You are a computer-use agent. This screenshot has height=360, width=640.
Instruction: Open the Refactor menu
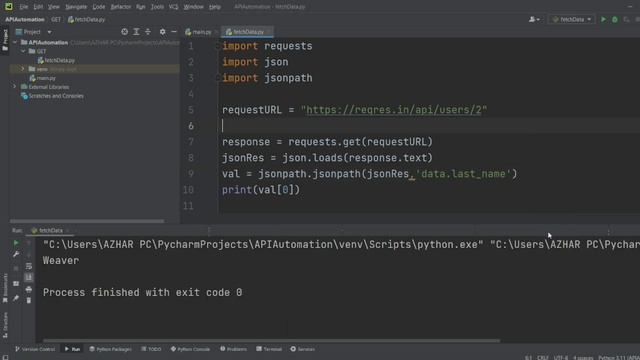click(120, 7)
